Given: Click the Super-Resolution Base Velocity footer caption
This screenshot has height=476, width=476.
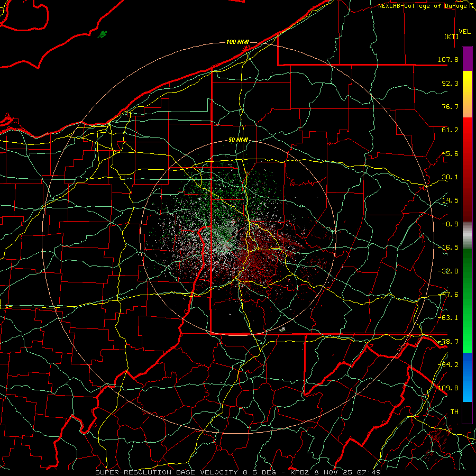Looking at the screenshot, I should [238, 472].
